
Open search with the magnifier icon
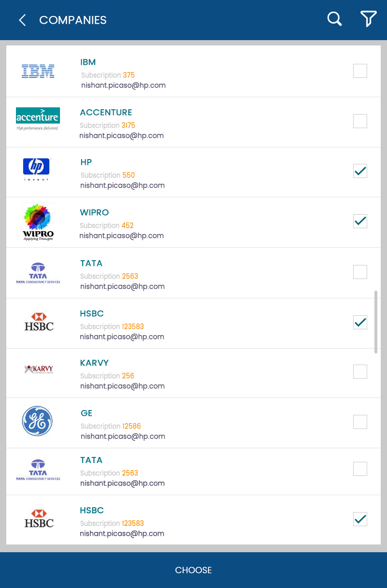(x=334, y=19)
